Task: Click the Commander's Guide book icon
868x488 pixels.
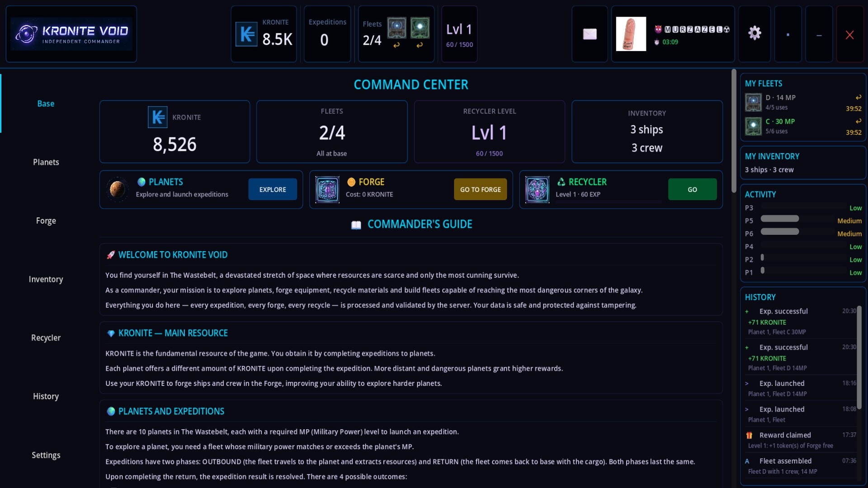Action: point(356,225)
